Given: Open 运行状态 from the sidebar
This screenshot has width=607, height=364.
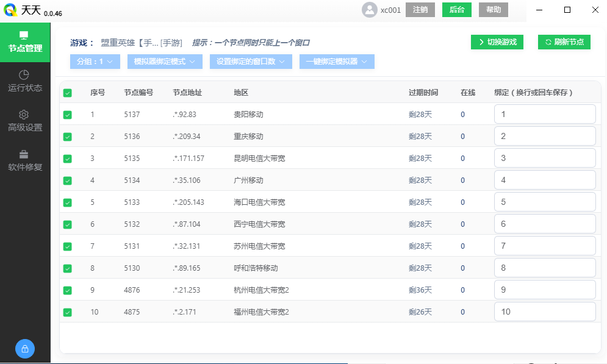Looking at the screenshot, I should (x=25, y=81).
